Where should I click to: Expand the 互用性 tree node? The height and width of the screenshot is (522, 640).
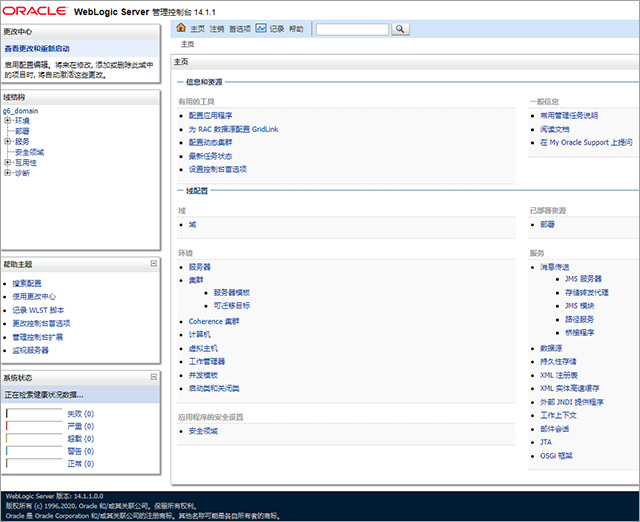click(x=7, y=162)
